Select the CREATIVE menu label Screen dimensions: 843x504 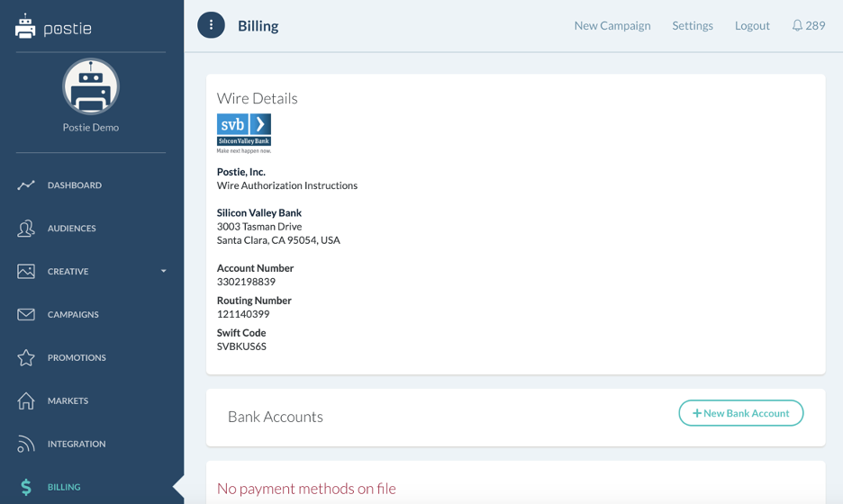click(68, 271)
